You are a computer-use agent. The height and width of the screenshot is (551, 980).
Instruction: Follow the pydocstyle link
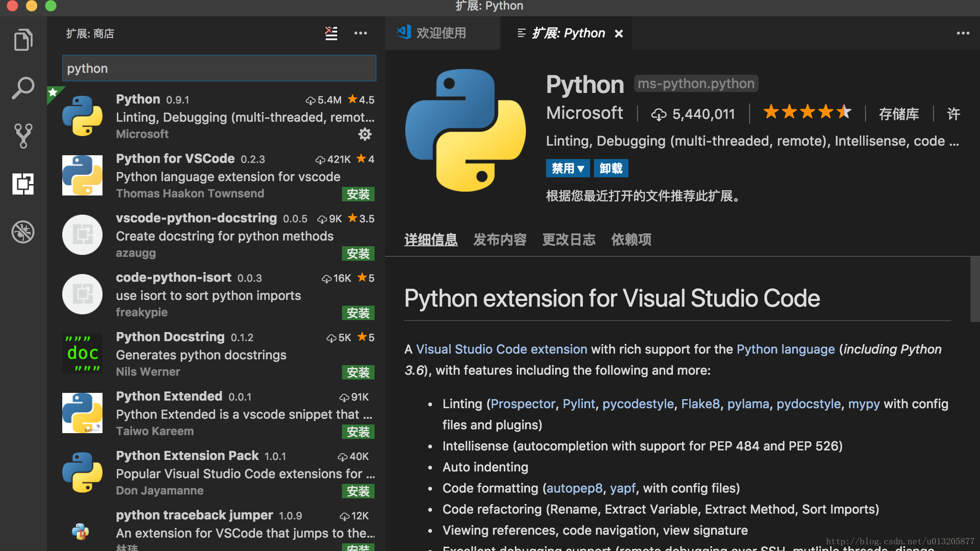point(809,404)
